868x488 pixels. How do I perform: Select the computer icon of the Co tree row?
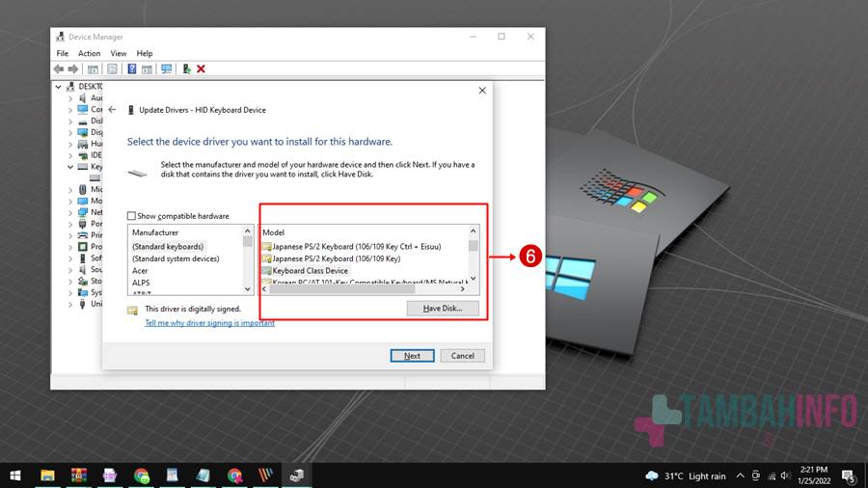83,109
